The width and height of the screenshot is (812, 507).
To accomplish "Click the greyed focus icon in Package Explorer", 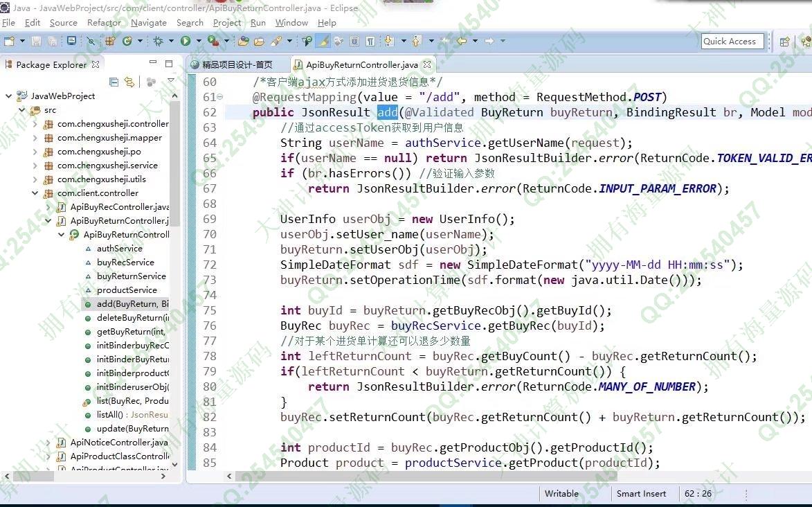I will [151, 82].
